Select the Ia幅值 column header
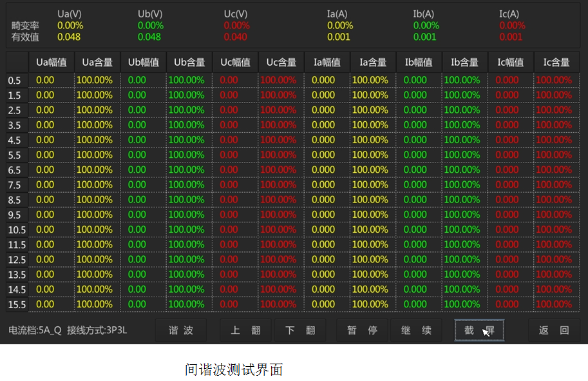The height and width of the screenshot is (381, 588). tap(327, 63)
